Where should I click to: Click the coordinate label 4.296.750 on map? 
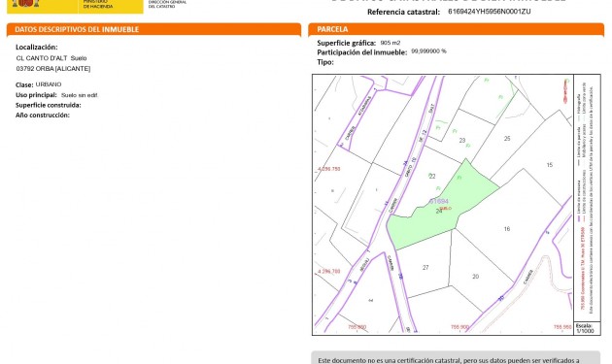coord(328,169)
